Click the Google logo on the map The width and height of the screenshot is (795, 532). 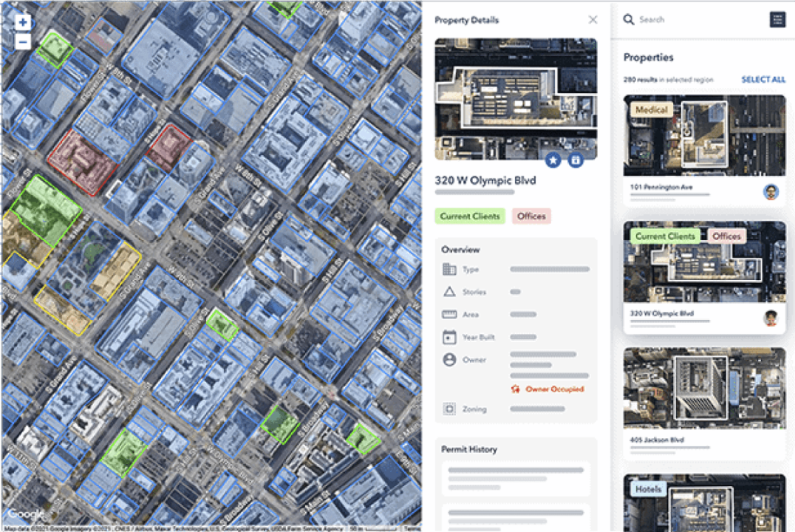click(x=26, y=514)
